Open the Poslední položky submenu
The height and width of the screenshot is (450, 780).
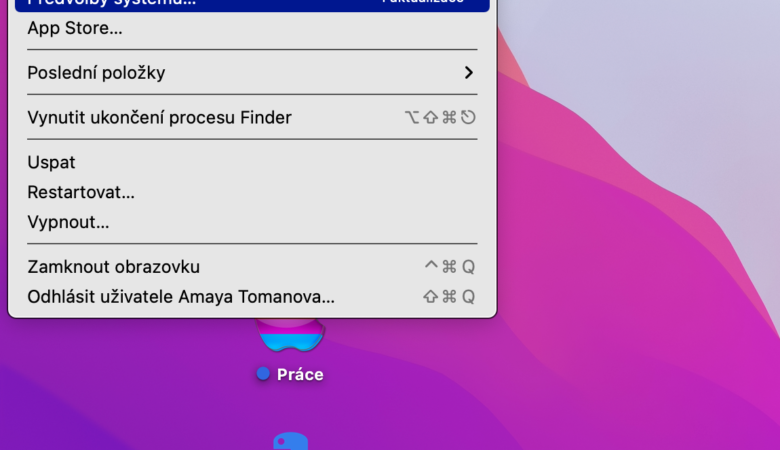pos(96,73)
